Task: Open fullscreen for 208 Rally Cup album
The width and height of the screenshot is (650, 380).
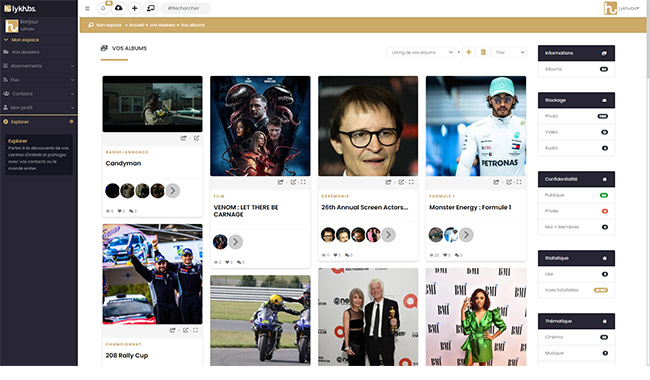Action: 196,330
